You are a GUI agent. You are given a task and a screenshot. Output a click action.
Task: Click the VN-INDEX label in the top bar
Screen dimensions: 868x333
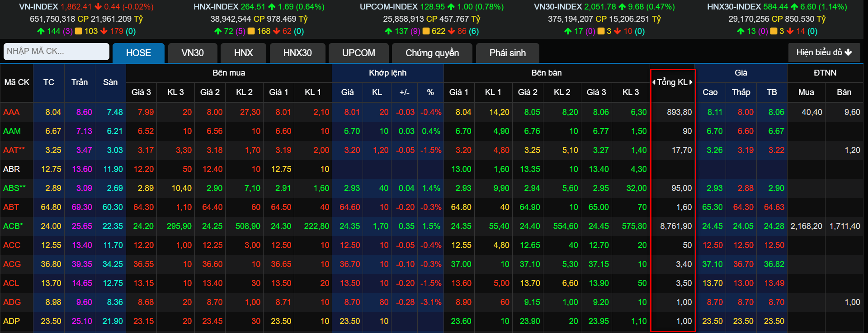pyautogui.click(x=38, y=7)
